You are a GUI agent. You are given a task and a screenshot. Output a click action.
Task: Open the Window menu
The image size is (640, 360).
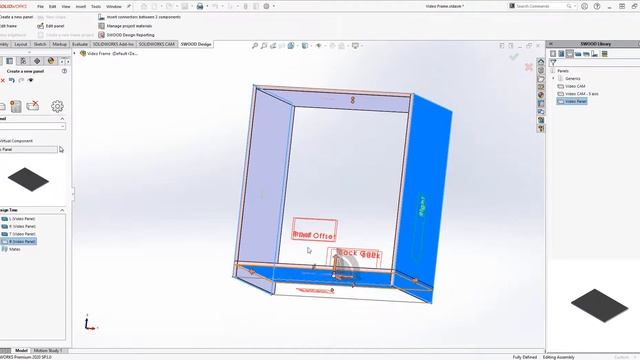click(113, 7)
